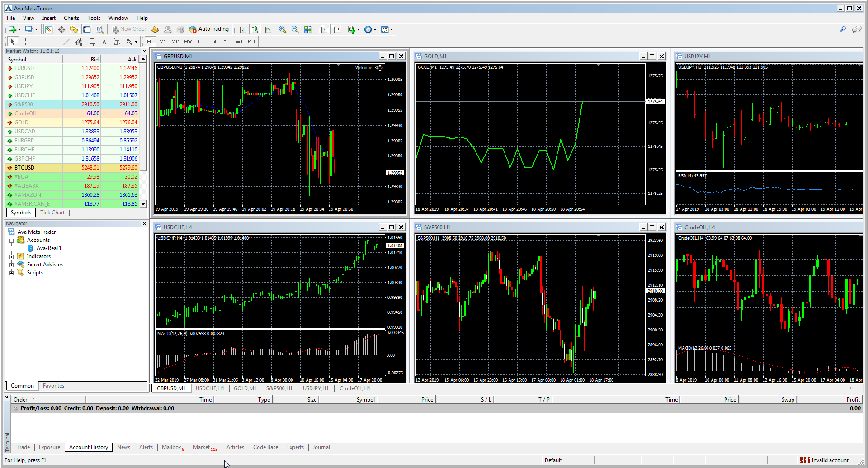Viewport: 868px width, 468px height.
Task: Select the Crosshair tool
Action: 25,42
